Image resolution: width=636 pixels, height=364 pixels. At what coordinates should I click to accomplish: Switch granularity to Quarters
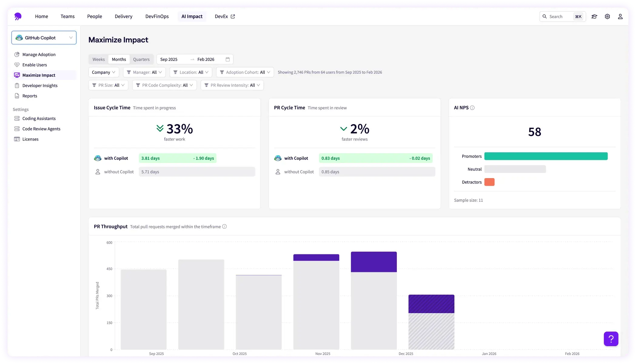coord(141,59)
